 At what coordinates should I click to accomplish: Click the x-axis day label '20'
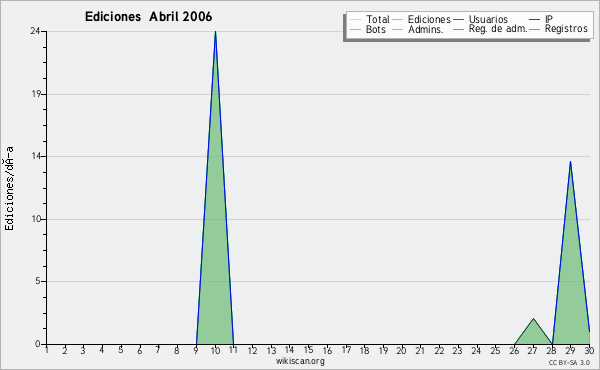click(x=401, y=350)
